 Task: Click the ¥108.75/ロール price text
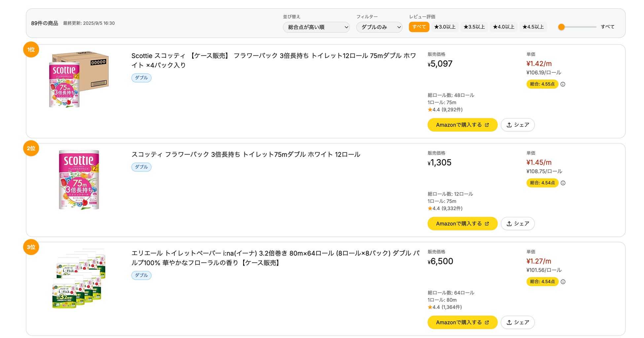[x=544, y=171]
